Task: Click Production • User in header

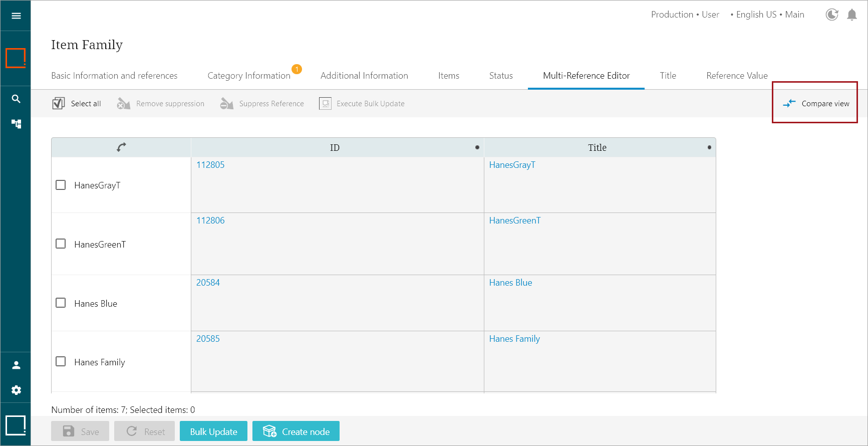Action: (x=685, y=15)
